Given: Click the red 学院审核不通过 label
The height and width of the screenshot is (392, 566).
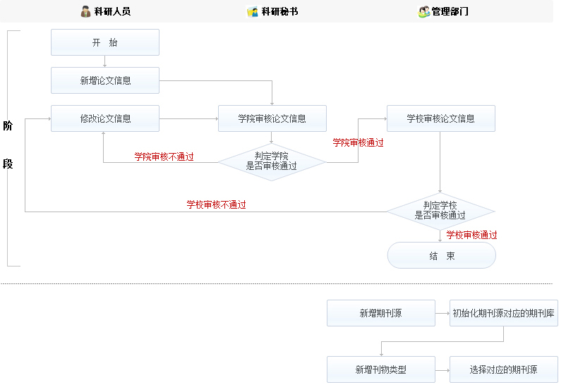Looking at the screenshot, I should click(x=164, y=157).
